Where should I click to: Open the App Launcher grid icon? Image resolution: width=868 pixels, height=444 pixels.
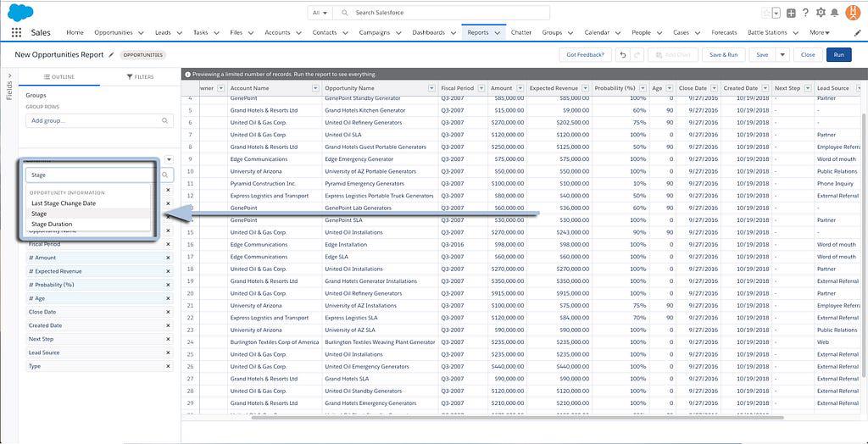[16, 33]
